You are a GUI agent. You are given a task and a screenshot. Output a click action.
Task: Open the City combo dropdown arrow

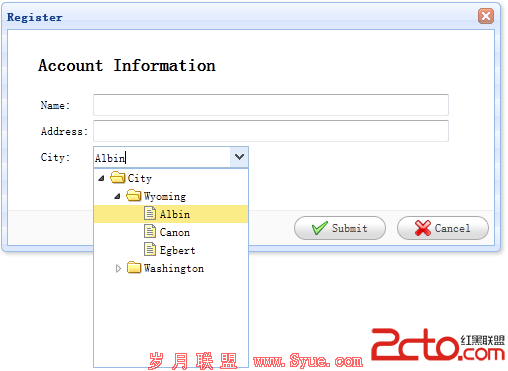[239, 157]
